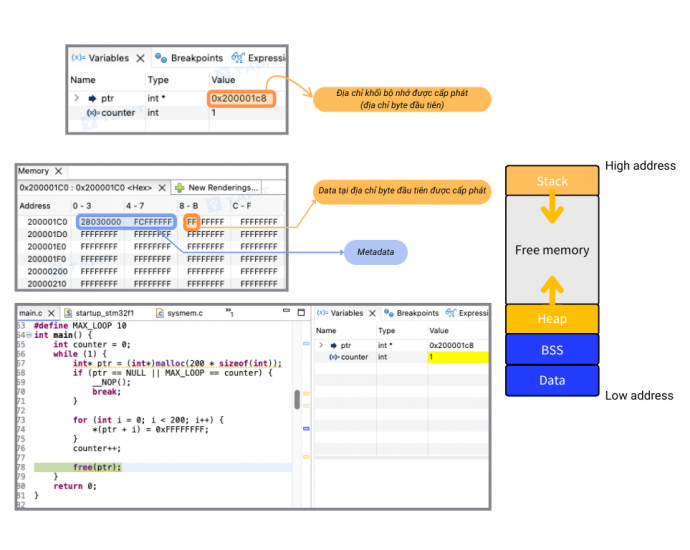The width and height of the screenshot is (690, 550).
Task: Click the Type column header in the standalone Variables panel
Action: [158, 80]
